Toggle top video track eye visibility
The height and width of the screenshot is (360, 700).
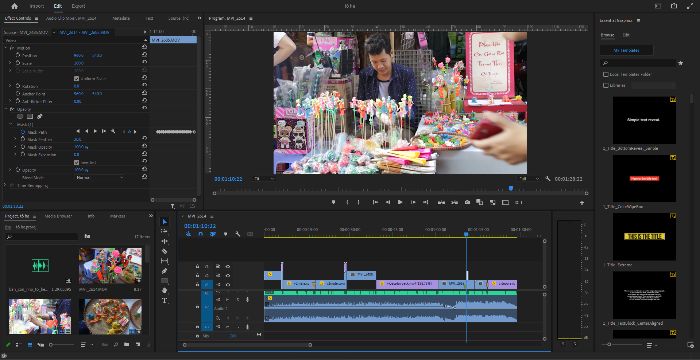click(x=228, y=267)
